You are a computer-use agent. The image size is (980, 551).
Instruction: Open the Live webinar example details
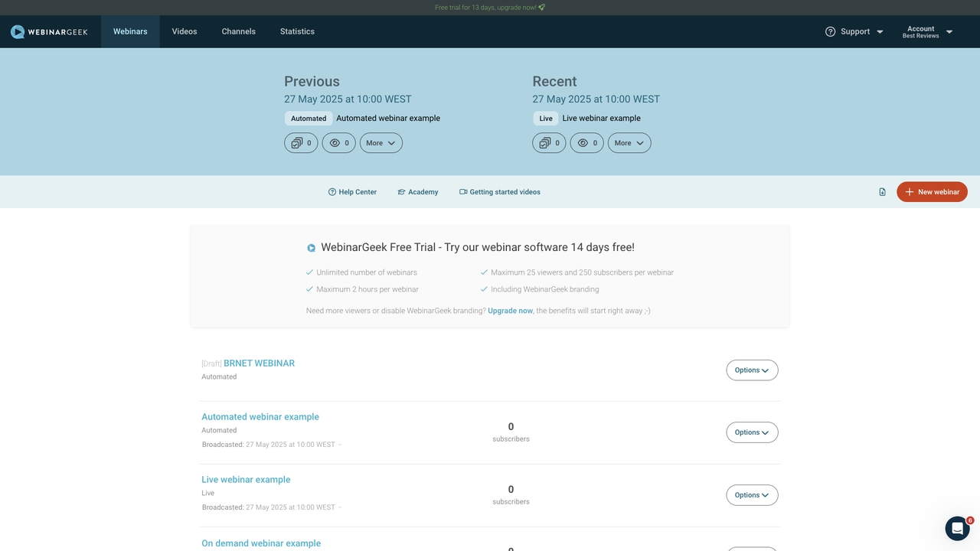coord(246,479)
